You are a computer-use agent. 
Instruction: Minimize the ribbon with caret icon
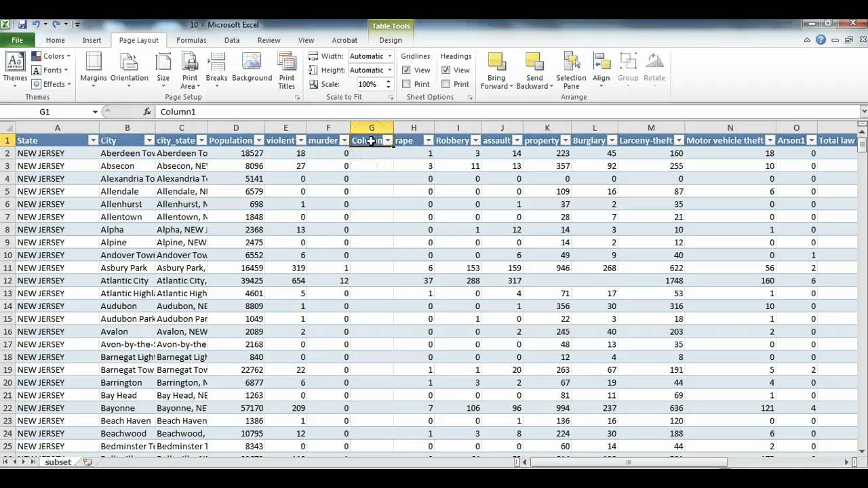click(x=807, y=40)
